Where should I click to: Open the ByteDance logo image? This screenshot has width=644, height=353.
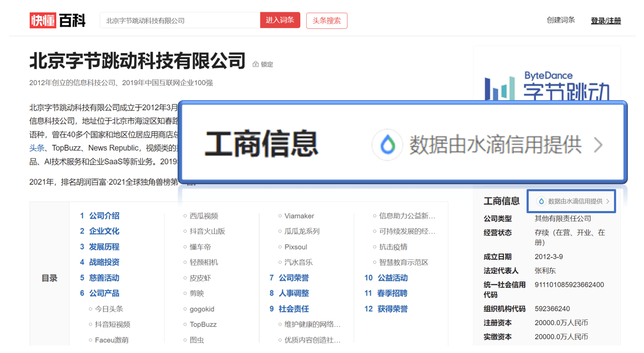coord(547,86)
